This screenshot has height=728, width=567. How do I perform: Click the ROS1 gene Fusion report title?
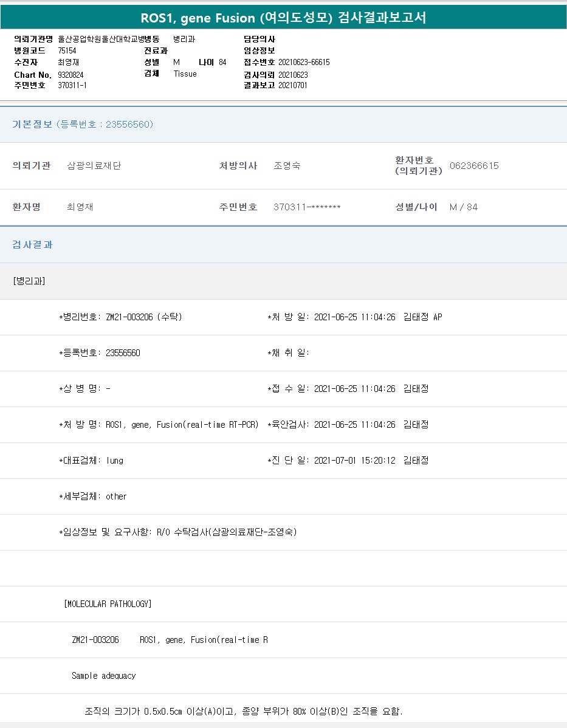coord(283,18)
